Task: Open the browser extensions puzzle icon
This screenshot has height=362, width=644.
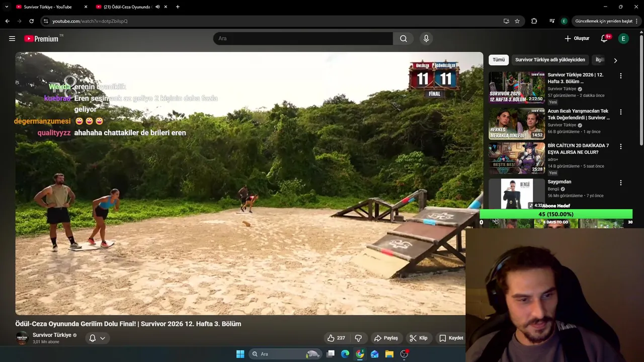Action: 534,21
